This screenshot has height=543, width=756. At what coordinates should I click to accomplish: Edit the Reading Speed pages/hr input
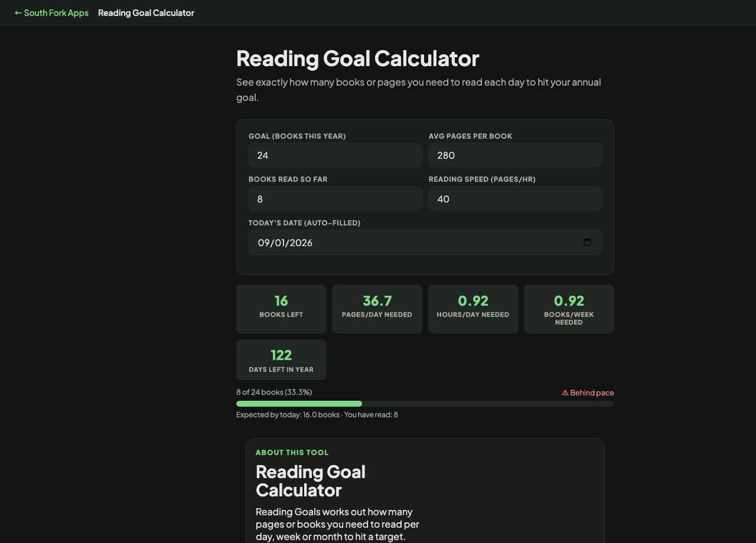[515, 199]
